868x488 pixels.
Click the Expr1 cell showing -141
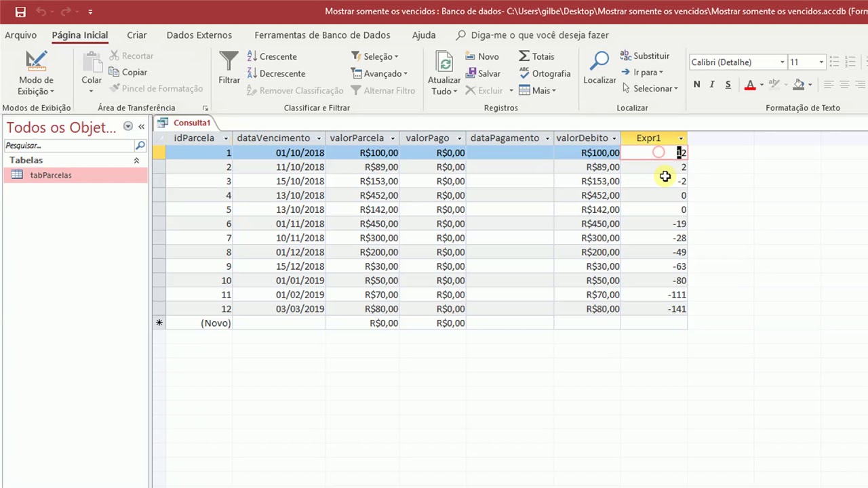[654, 309]
